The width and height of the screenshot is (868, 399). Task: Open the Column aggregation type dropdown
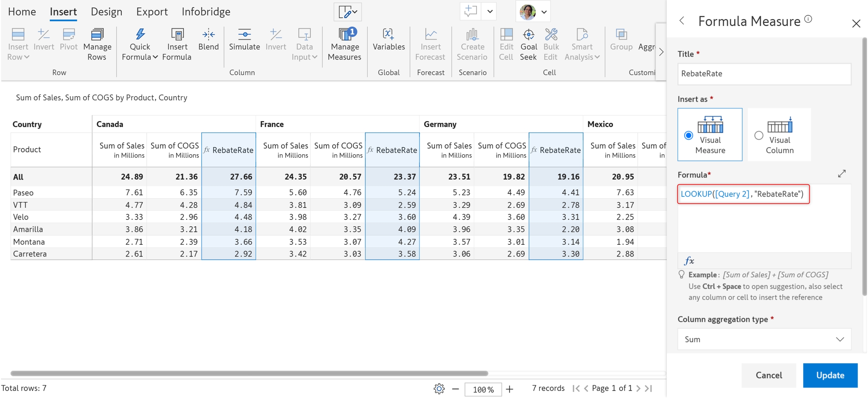(764, 339)
